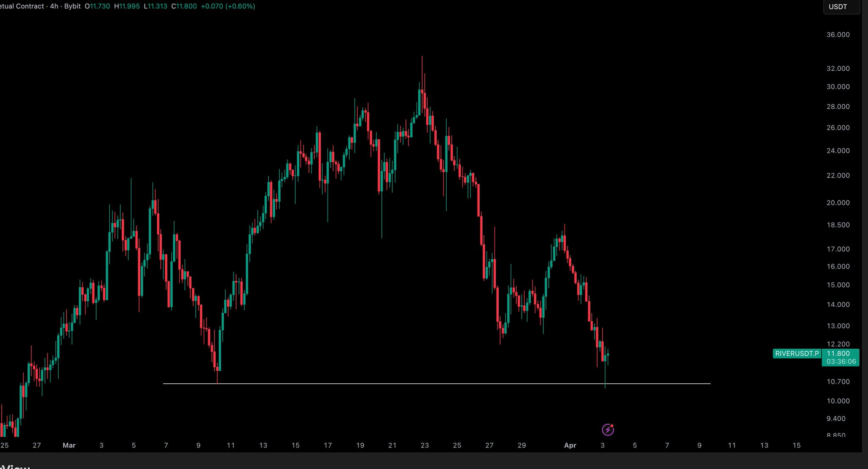Click the close price value 11.800

(186, 6)
